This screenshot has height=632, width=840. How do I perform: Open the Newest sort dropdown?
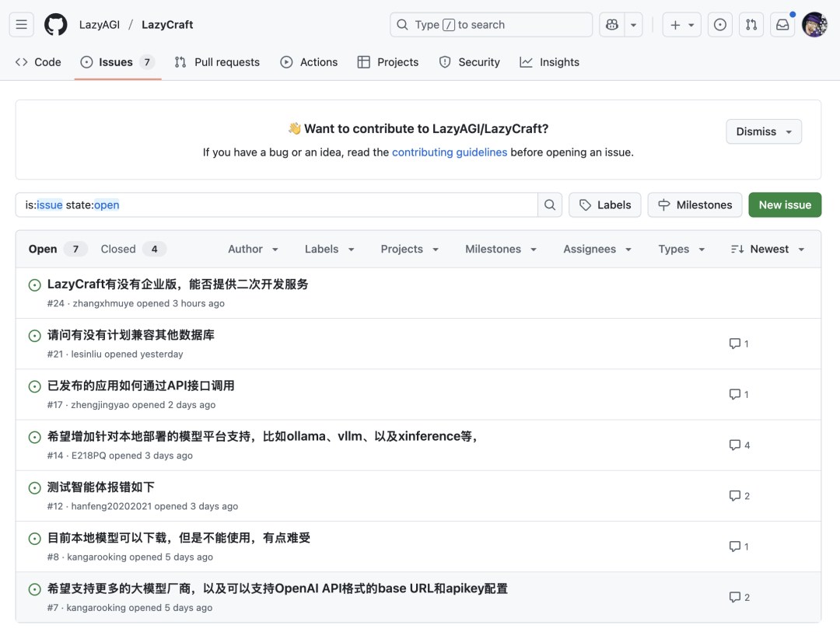point(768,250)
